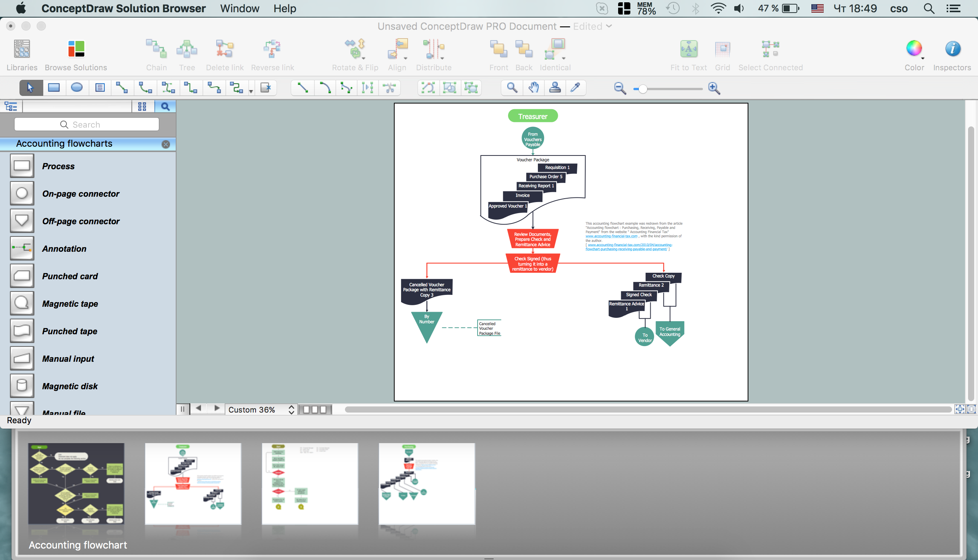The height and width of the screenshot is (560, 978).
Task: Expand the connector tools dropdown arrow
Action: [251, 92]
